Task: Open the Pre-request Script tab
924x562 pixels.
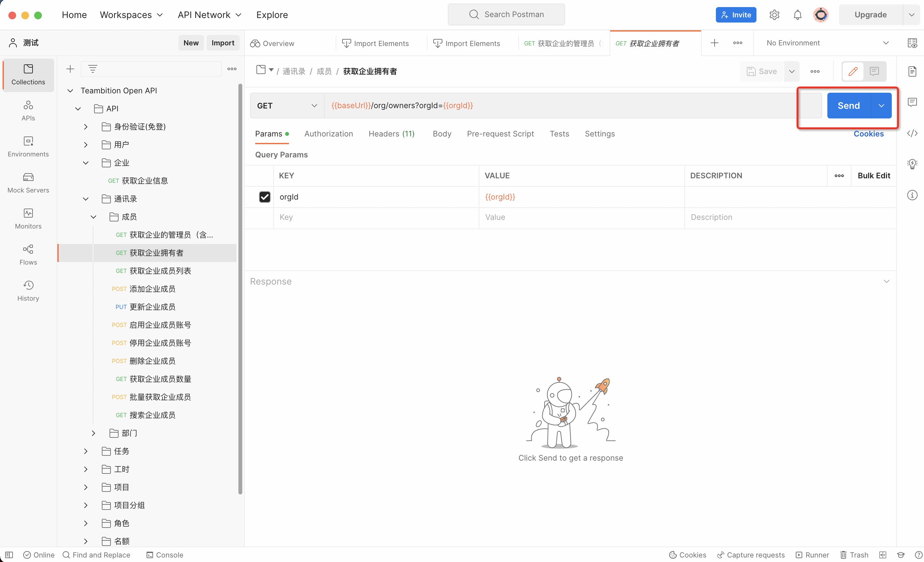Action: point(500,134)
